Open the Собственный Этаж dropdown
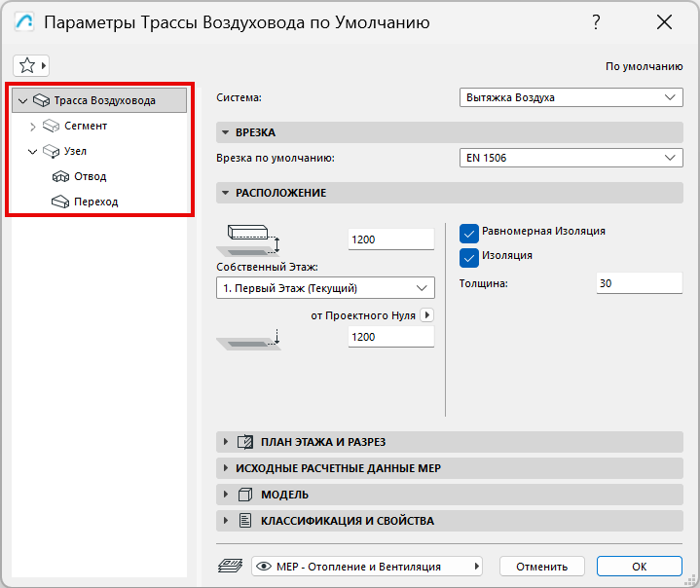The image size is (700, 588). click(325, 288)
